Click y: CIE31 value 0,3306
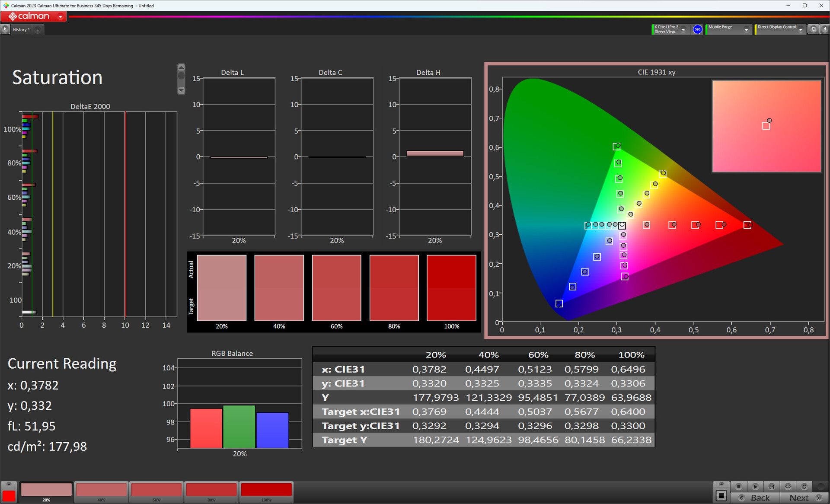 [628, 383]
